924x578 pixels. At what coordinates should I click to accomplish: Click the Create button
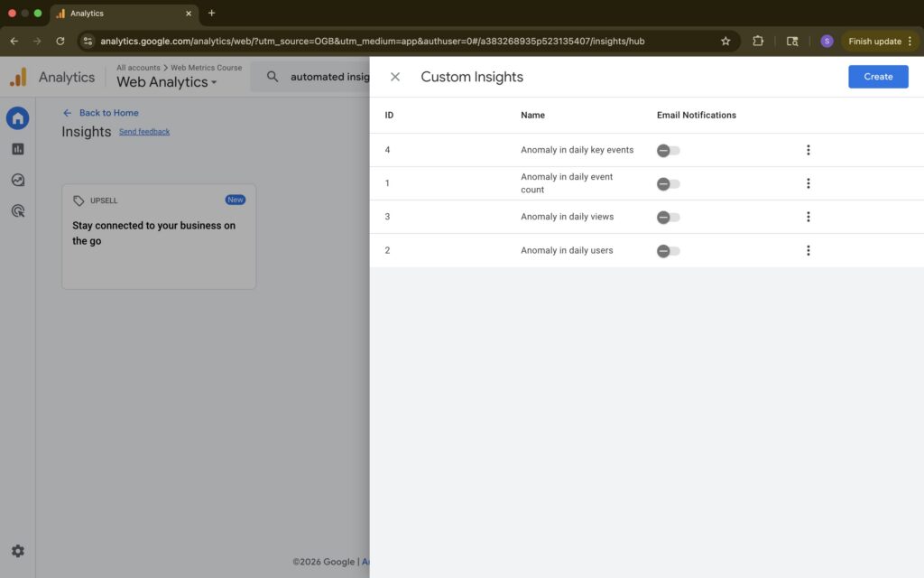878,77
